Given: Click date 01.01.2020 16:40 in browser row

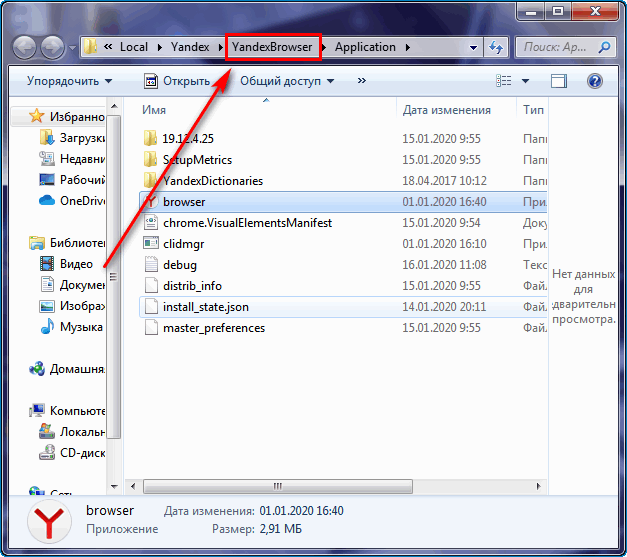Looking at the screenshot, I should pos(444,202).
